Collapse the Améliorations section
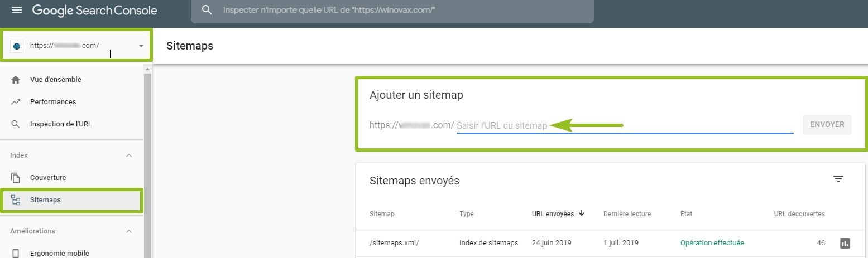868x258 pixels. [x=129, y=231]
